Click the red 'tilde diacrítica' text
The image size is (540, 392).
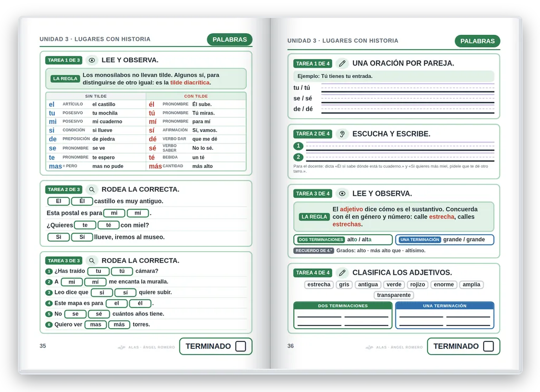190,83
